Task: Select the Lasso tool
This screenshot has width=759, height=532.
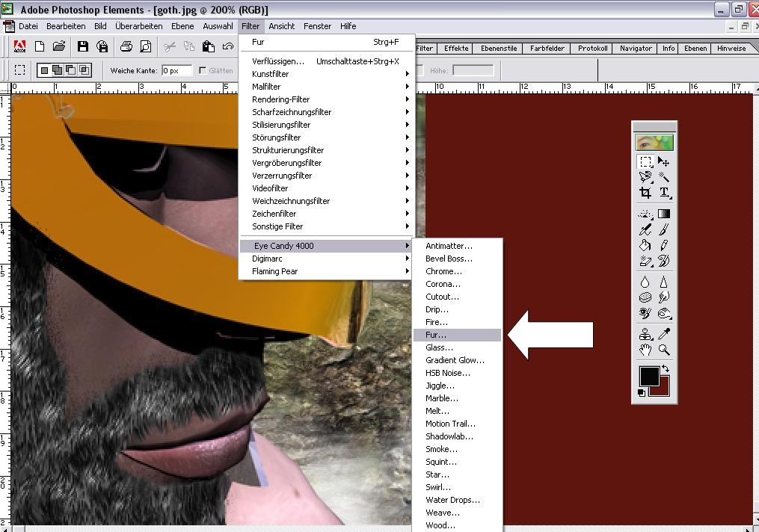Action: click(645, 177)
